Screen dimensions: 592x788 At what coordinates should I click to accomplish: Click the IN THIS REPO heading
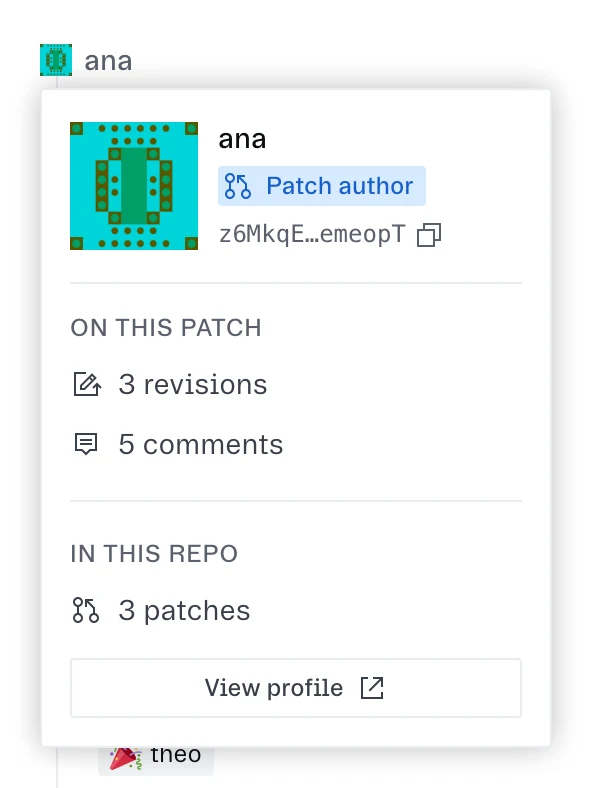tap(154, 554)
